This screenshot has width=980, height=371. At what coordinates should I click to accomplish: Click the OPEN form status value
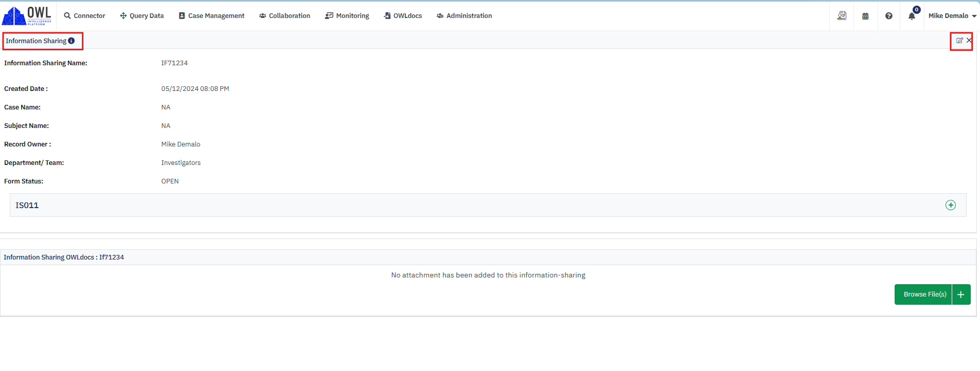pos(170,181)
